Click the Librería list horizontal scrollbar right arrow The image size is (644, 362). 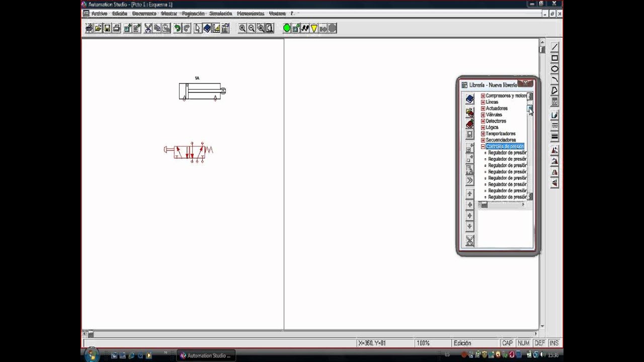[523, 205]
